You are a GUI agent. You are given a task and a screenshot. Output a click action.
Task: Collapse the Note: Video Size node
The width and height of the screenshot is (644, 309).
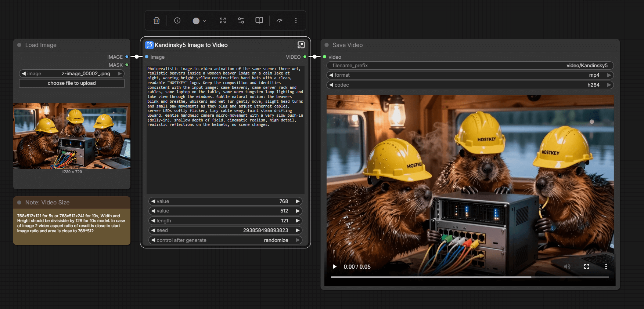pyautogui.click(x=19, y=203)
